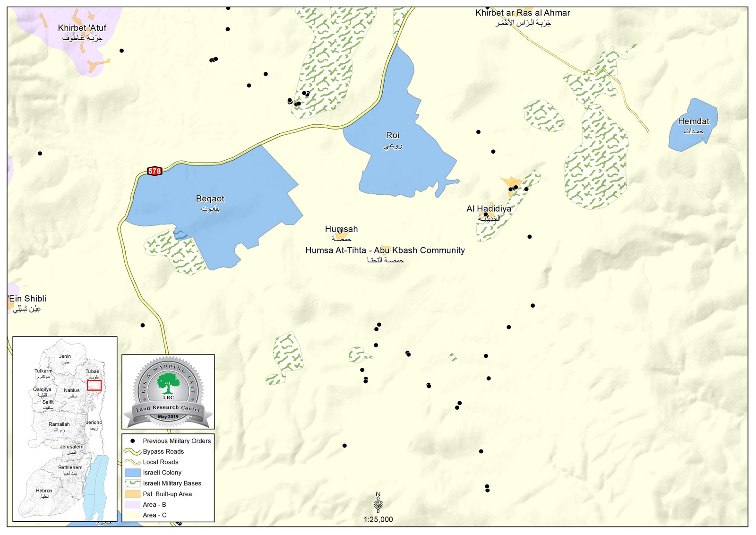Click the green tree LRC logo
Image resolution: width=756 pixels, height=535 pixels.
pyautogui.click(x=168, y=383)
